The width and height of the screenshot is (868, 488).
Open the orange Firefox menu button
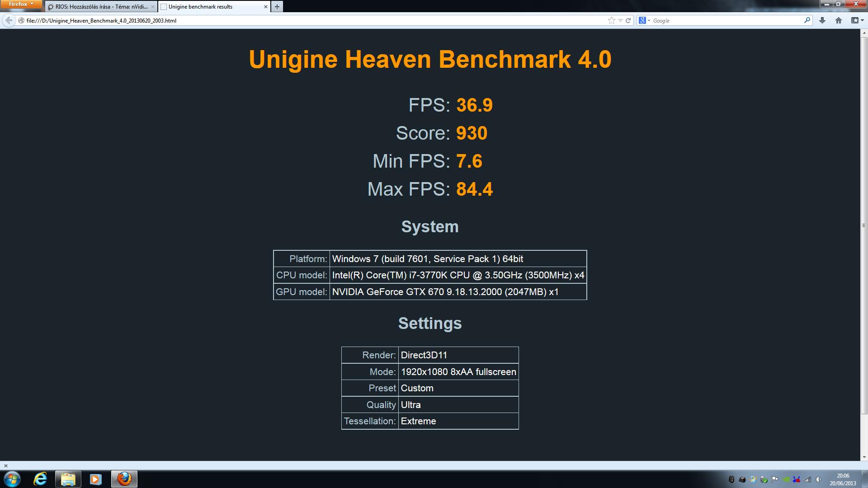point(21,4)
